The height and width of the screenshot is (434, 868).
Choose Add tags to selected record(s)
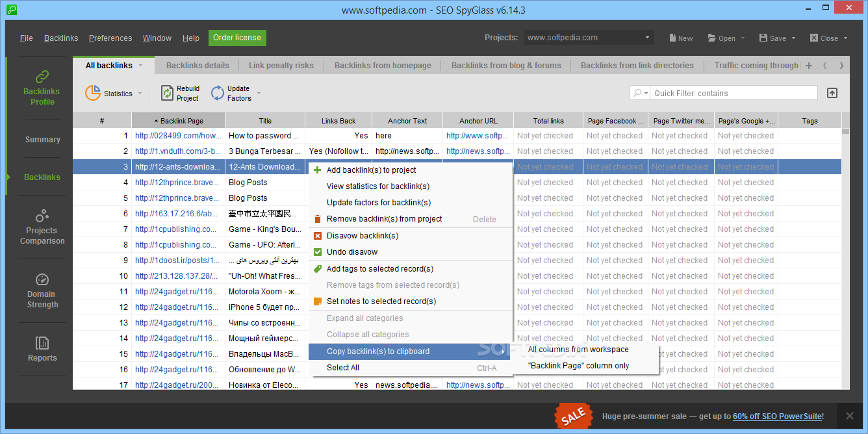point(411,269)
